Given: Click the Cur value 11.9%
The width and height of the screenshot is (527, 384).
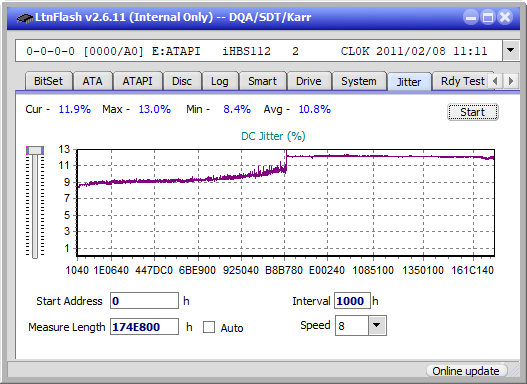Looking at the screenshot, I should [x=75, y=109].
